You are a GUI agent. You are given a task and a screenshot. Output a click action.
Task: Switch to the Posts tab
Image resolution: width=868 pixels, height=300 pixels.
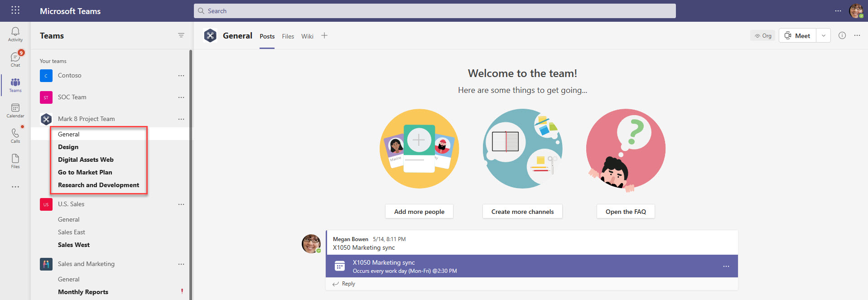[x=267, y=36]
